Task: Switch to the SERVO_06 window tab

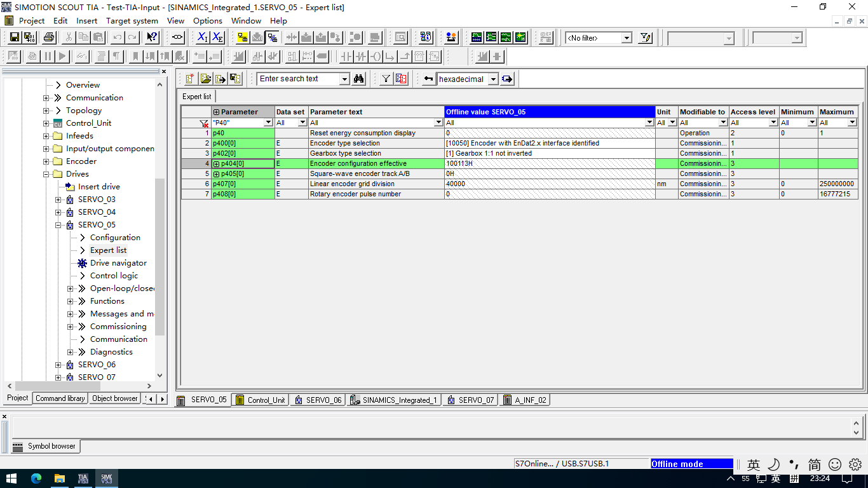Action: [x=318, y=400]
